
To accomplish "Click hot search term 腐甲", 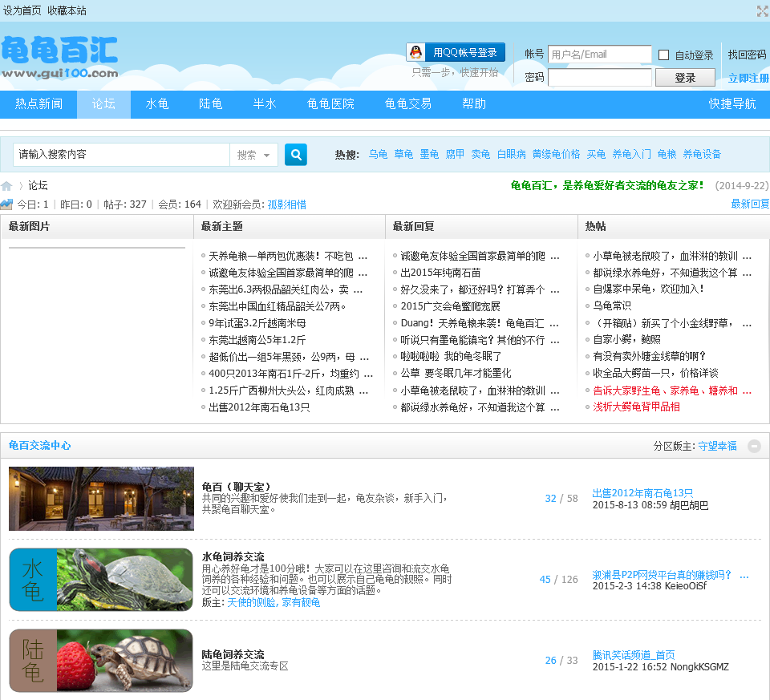I will coord(455,155).
